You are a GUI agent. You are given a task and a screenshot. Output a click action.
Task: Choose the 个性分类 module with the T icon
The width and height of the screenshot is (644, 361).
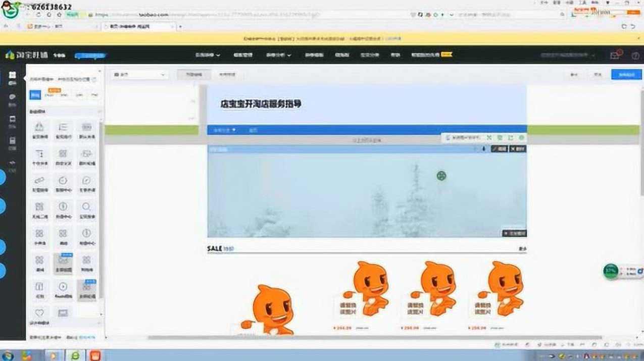(x=39, y=157)
